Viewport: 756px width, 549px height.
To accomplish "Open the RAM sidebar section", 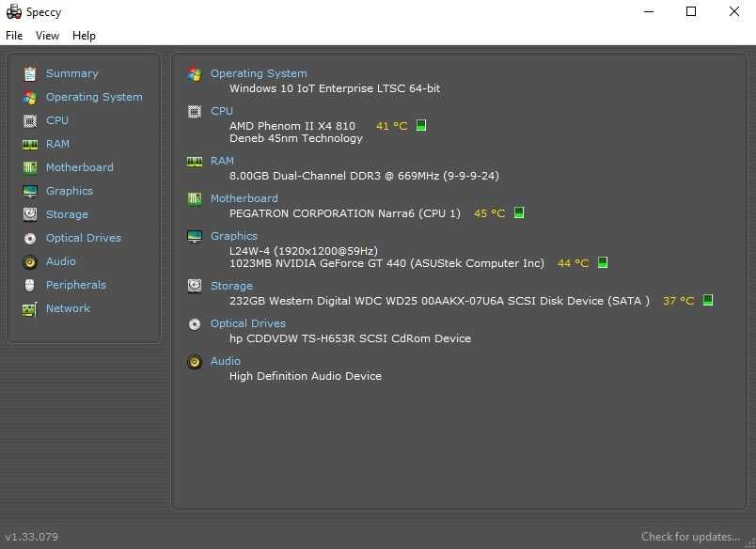I will pos(58,144).
